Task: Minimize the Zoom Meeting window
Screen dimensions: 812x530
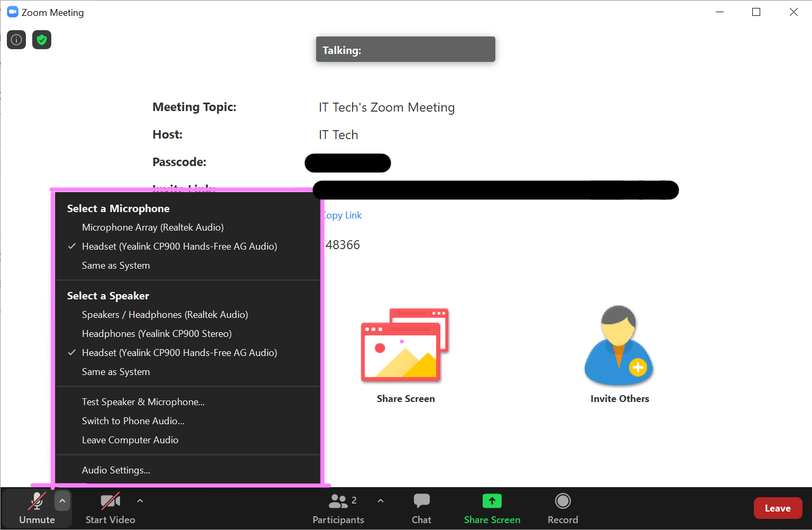Action: pos(719,12)
